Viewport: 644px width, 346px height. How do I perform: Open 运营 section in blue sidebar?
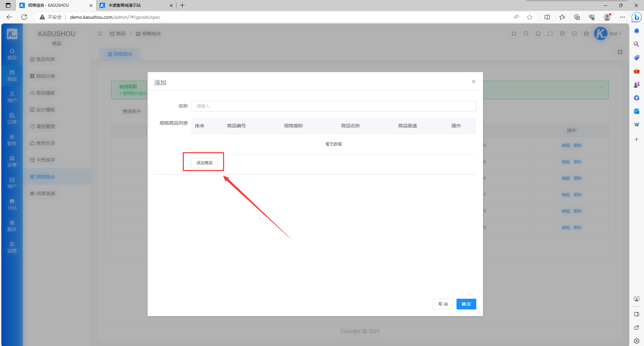[x=12, y=162]
